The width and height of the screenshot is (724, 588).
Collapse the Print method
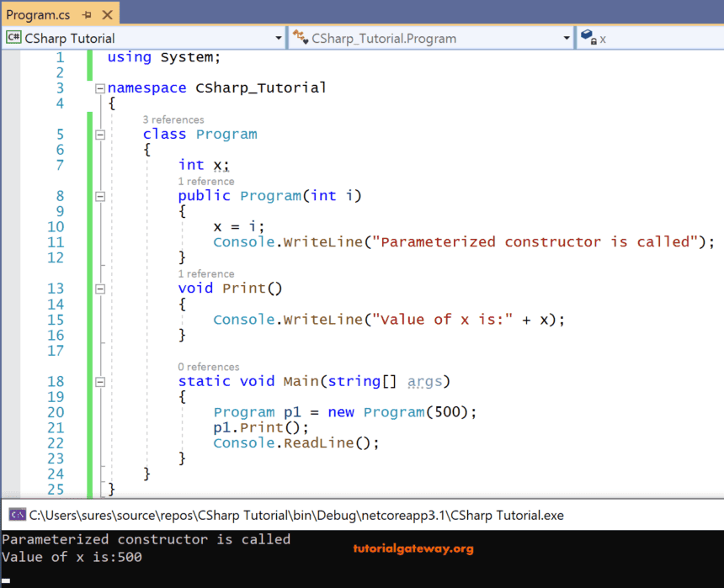point(99,288)
